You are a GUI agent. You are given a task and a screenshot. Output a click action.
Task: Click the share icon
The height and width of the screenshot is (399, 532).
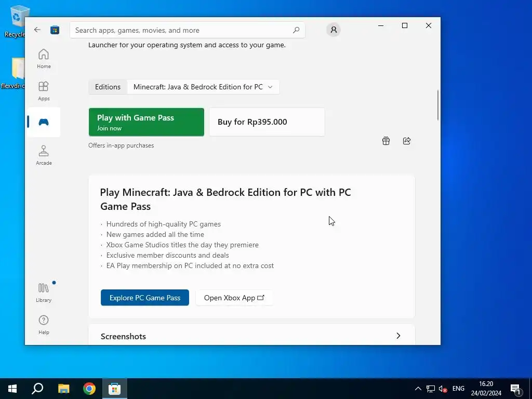pyautogui.click(x=407, y=141)
